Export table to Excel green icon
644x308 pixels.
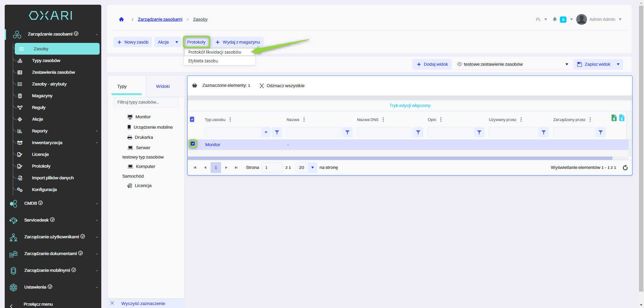point(614,118)
